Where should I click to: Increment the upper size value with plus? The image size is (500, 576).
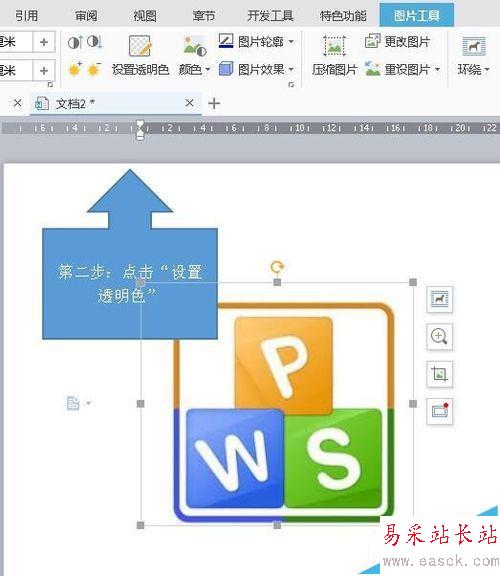pos(44,42)
